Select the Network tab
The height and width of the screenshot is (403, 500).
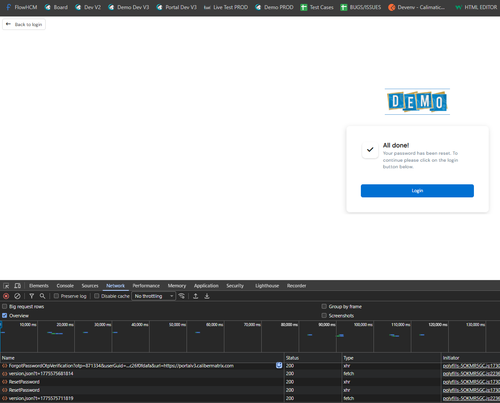pyautogui.click(x=115, y=286)
